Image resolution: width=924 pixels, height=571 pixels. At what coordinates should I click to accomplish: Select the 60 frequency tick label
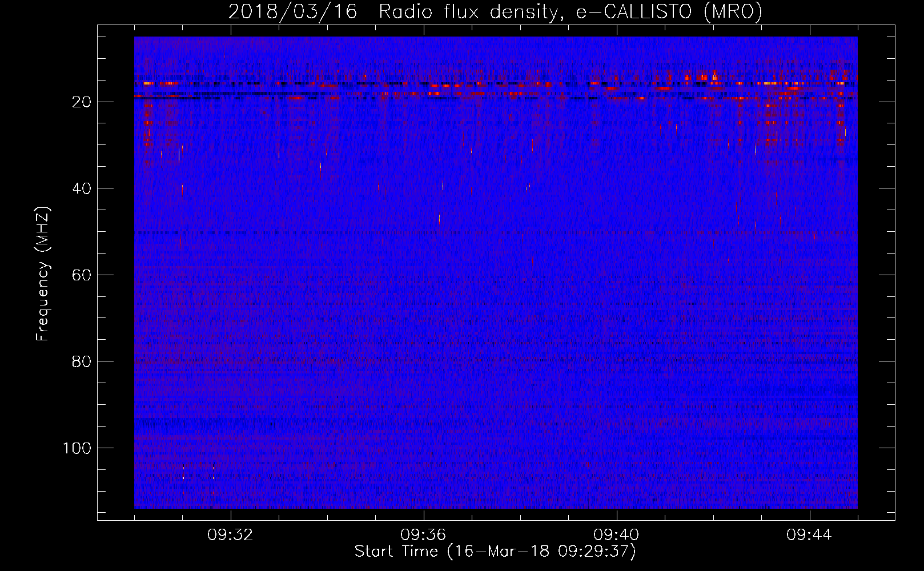(82, 275)
